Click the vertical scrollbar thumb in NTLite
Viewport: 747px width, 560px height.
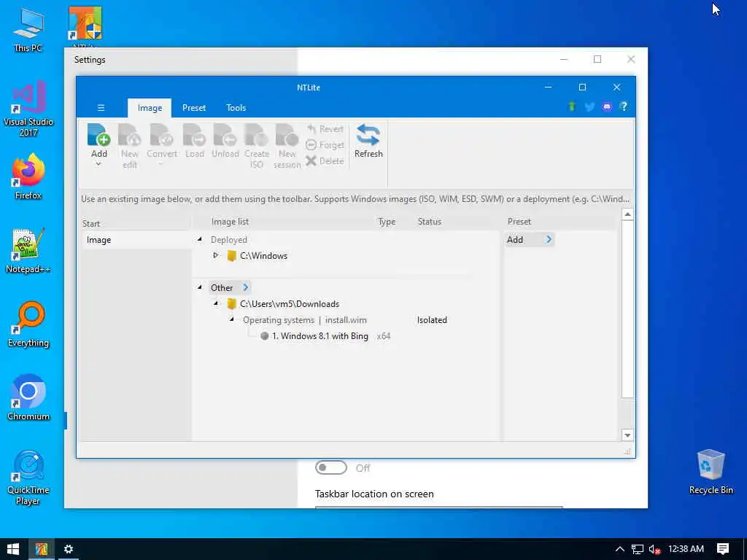click(627, 309)
